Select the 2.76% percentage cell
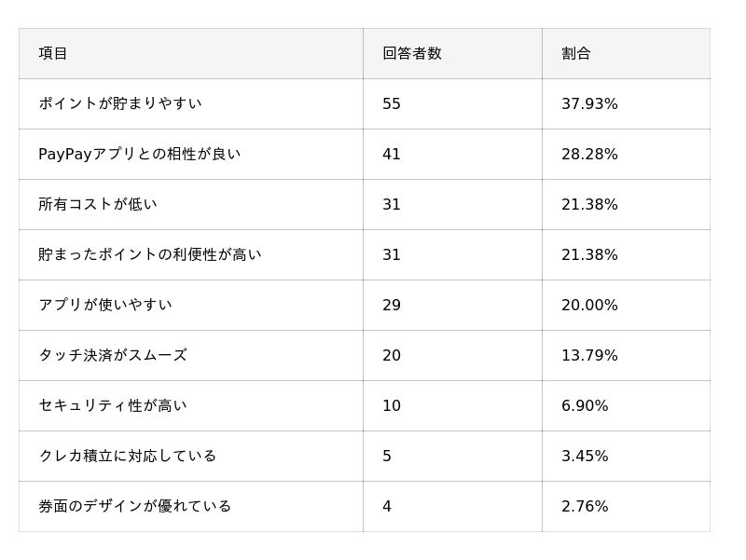The width and height of the screenshot is (746, 560). (x=585, y=506)
